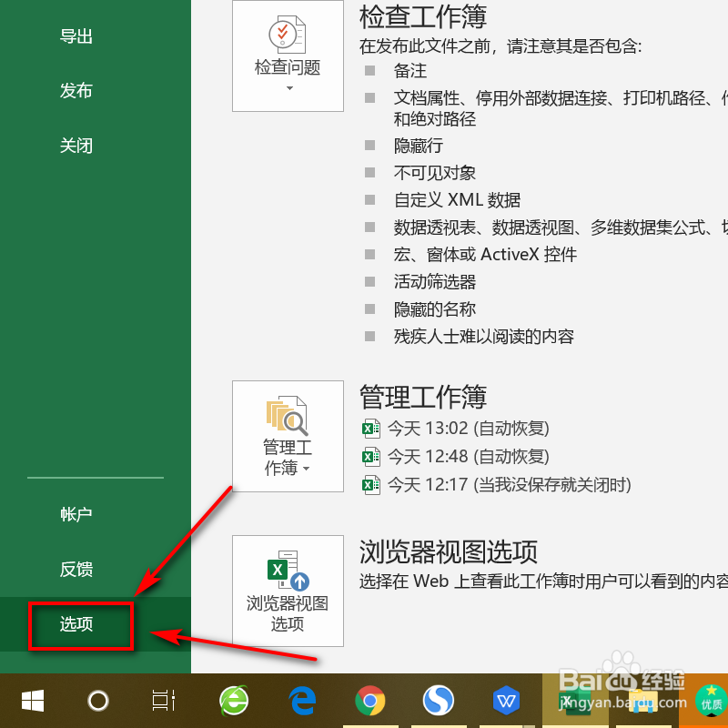The height and width of the screenshot is (728, 728).
Task: Open Microsoft Edge from the taskbar
Action: click(x=302, y=701)
